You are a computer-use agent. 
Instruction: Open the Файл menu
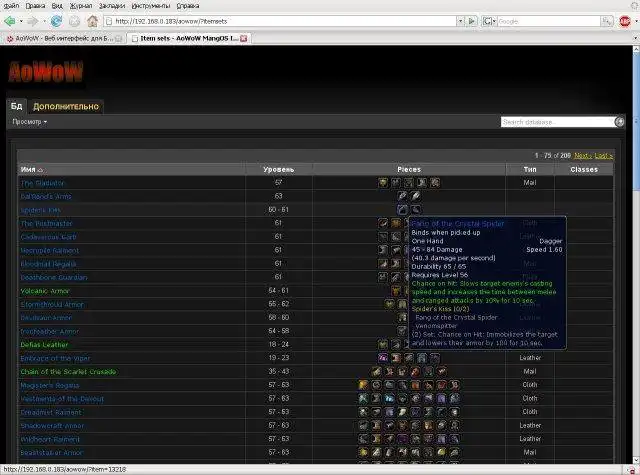pyautogui.click(x=11, y=6)
